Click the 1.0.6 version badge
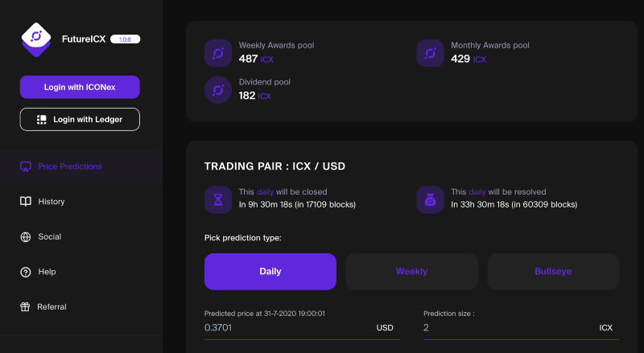 tap(126, 39)
